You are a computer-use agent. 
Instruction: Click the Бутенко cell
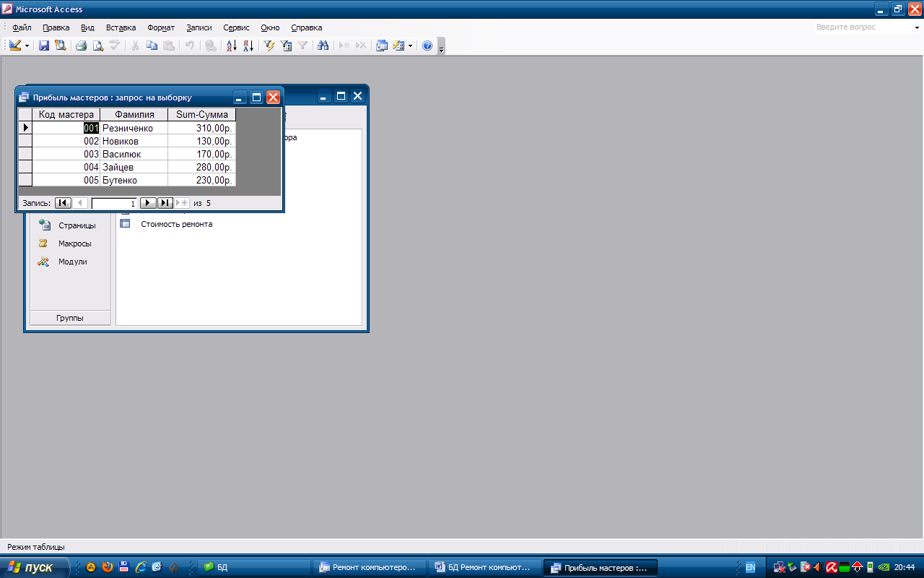[x=134, y=180]
